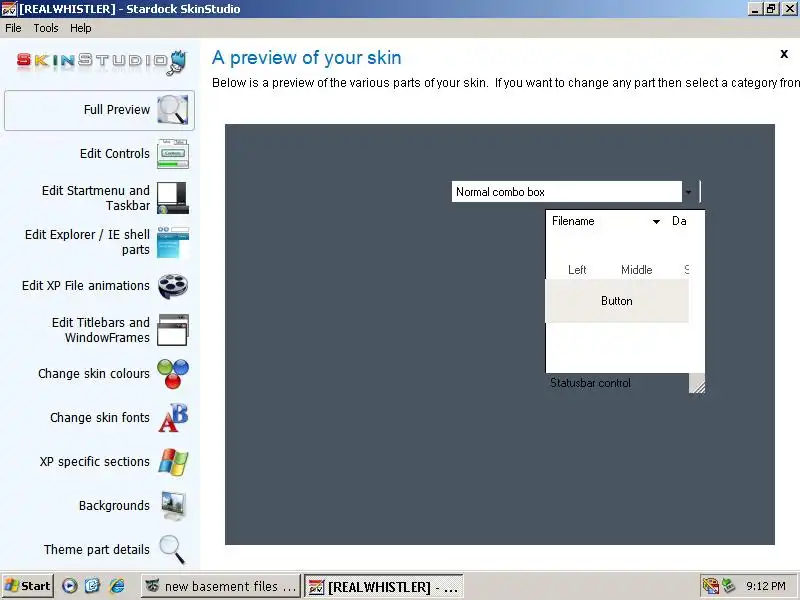Switch to new basement files taskbar item

coord(220,586)
